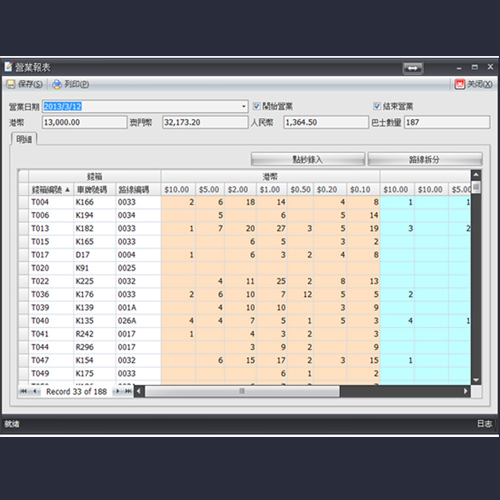Image resolution: width=500 pixels, height=500 pixels.
Task: Click the 人民幣 amount field 1,364.50
Action: tap(326, 122)
